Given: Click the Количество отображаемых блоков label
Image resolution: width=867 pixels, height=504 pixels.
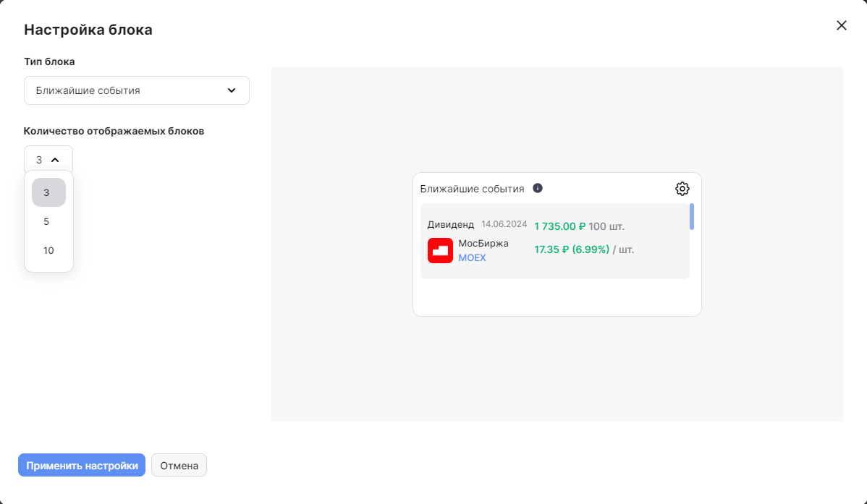Looking at the screenshot, I should click(x=114, y=131).
